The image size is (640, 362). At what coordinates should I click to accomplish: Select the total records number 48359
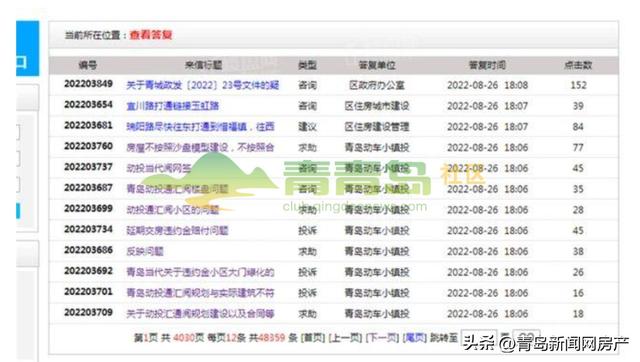[x=271, y=338]
